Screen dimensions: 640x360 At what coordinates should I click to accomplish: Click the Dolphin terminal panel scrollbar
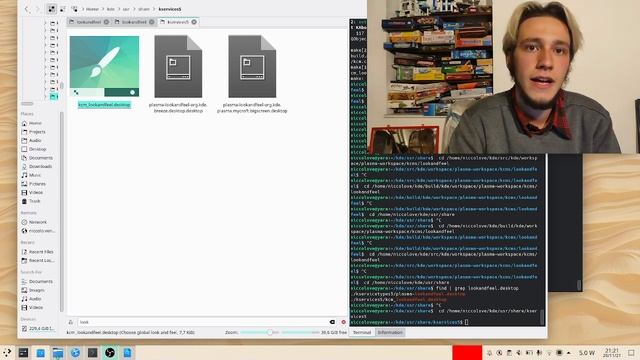point(542,317)
